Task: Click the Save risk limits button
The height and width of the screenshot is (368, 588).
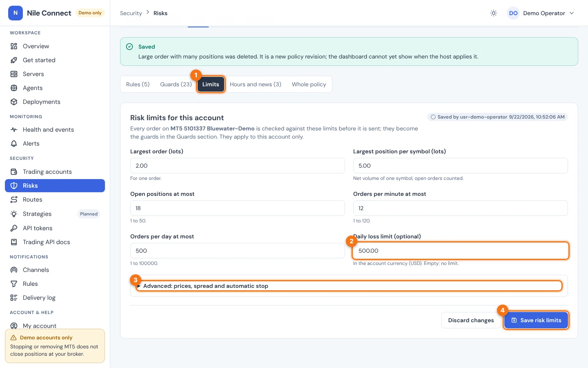Action: (x=536, y=320)
